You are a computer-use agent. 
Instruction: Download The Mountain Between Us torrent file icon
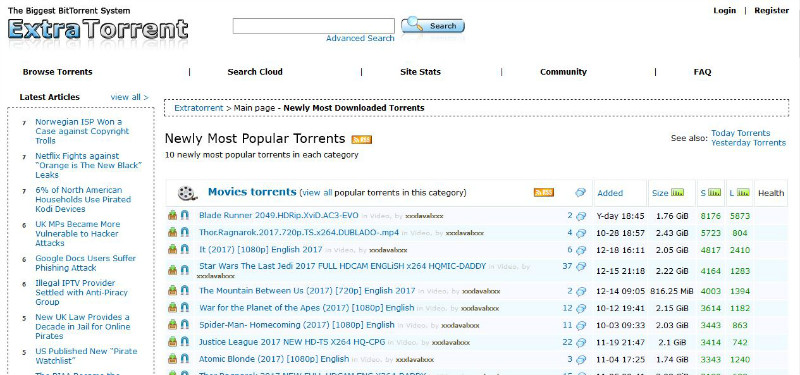(x=172, y=290)
